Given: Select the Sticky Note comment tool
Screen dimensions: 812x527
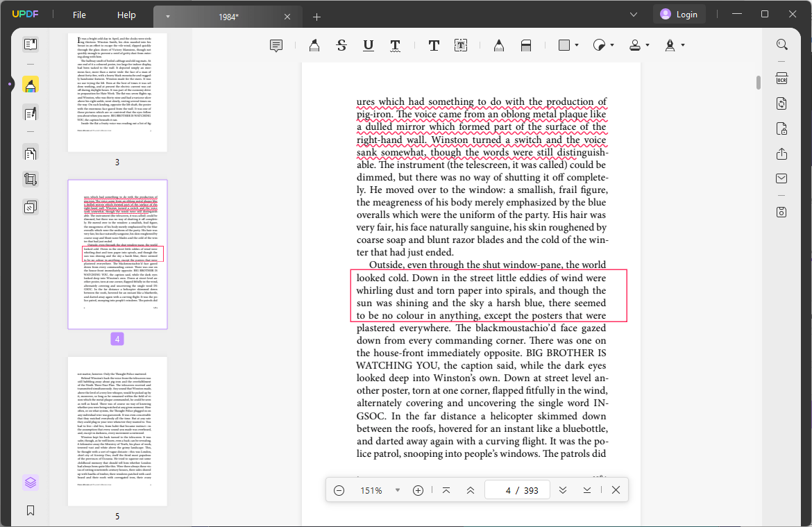Looking at the screenshot, I should coord(276,46).
